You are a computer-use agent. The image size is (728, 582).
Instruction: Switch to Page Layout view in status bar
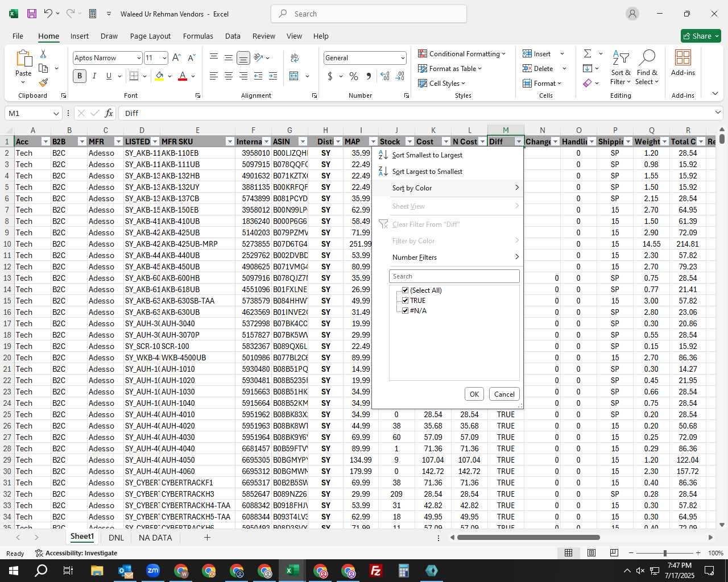[591, 552]
